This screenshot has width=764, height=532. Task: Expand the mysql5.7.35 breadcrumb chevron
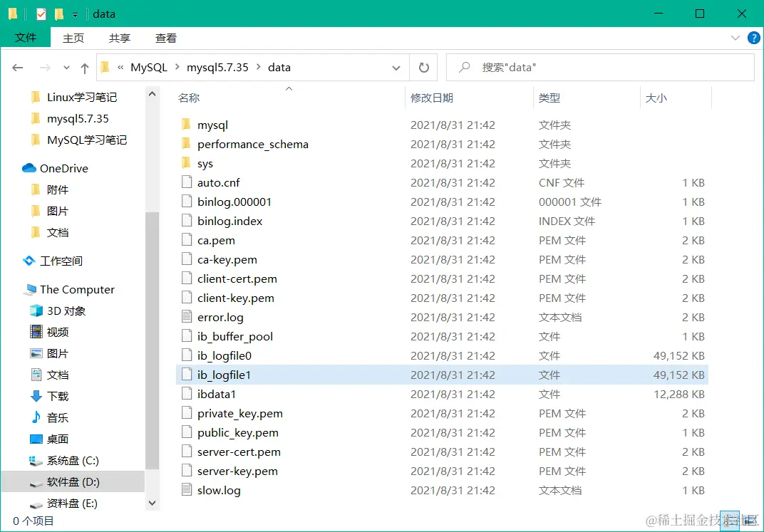(258, 67)
